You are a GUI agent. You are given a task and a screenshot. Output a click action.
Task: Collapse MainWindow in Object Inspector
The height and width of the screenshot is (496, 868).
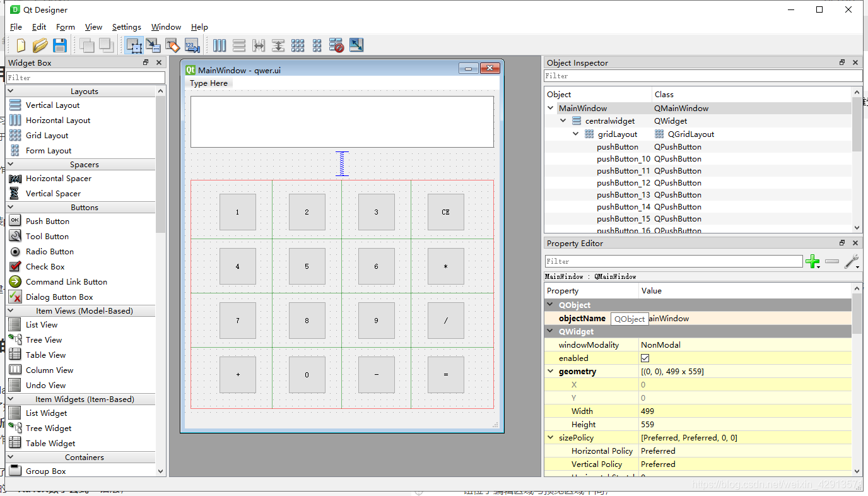pos(551,109)
